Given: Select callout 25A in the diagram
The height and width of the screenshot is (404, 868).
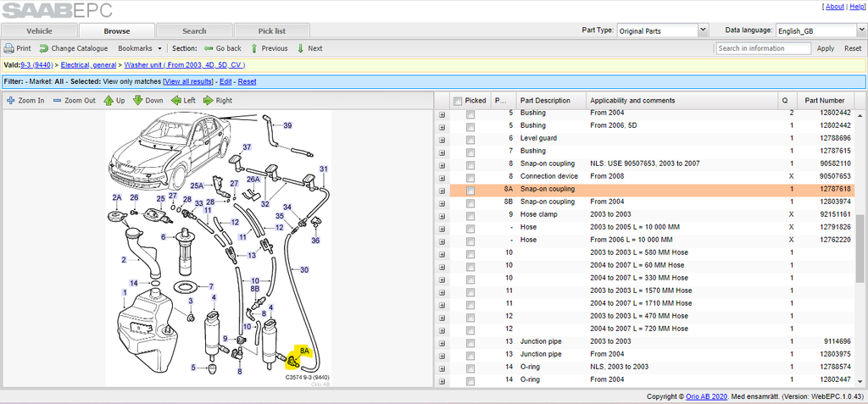Looking at the screenshot, I should 197,185.
